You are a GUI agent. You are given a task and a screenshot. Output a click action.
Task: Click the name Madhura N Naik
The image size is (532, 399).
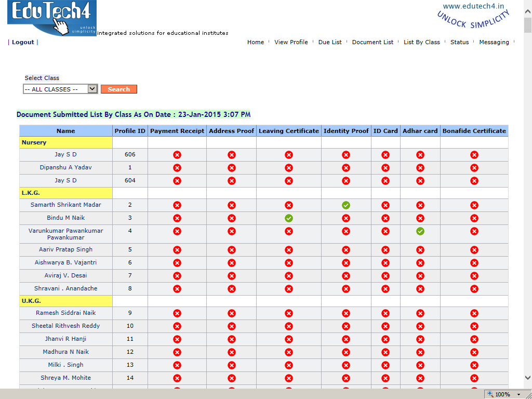tap(66, 352)
